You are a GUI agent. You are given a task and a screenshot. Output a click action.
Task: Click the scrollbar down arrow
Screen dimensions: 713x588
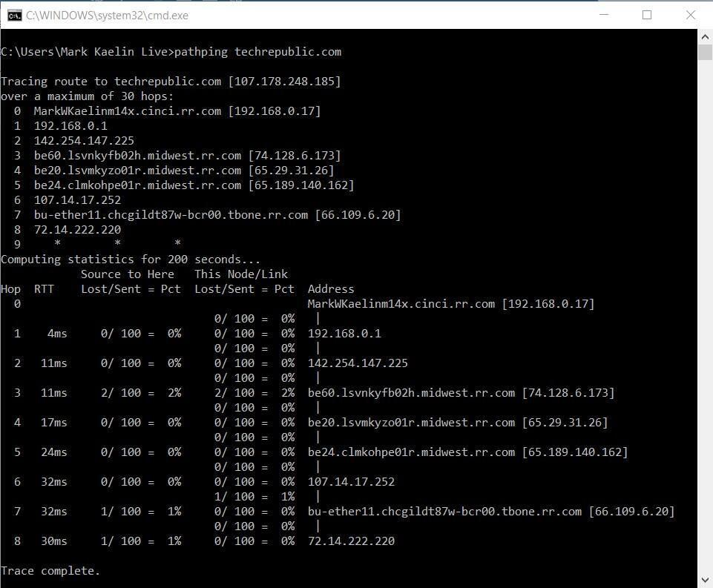pos(703,581)
